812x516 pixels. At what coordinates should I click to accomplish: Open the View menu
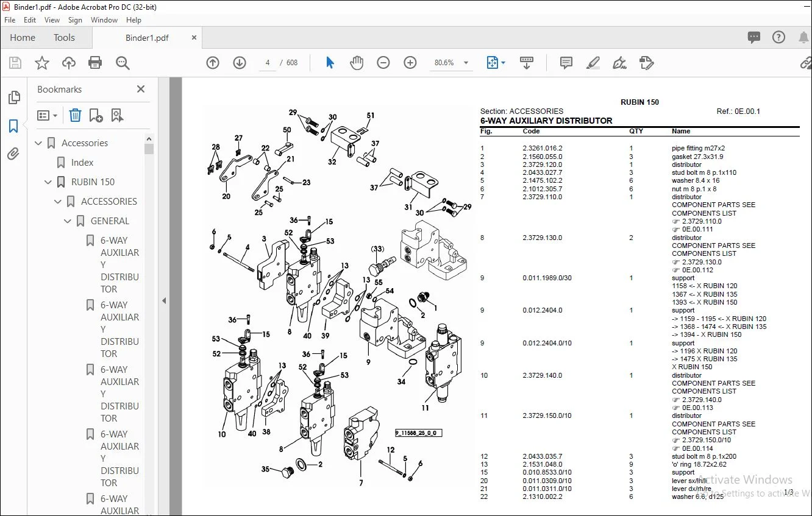[x=52, y=20]
